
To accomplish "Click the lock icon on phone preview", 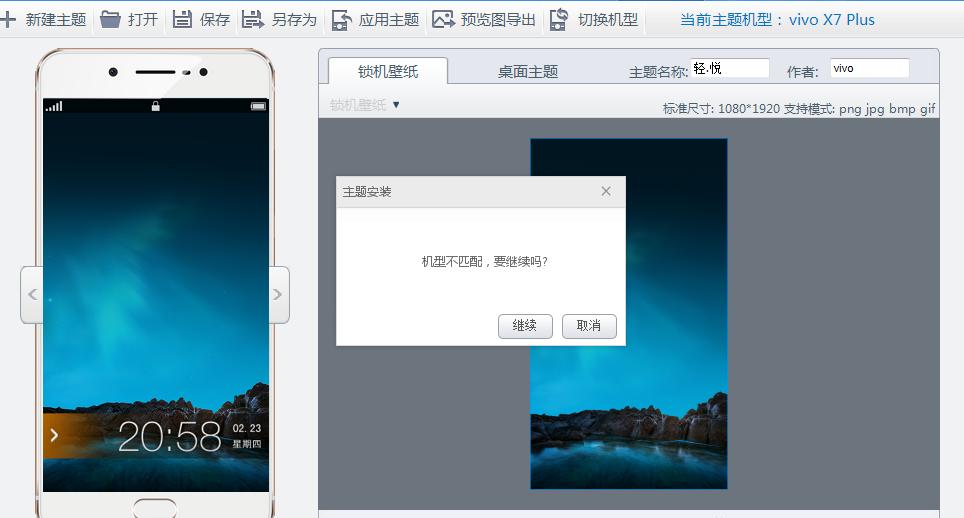I will [x=156, y=106].
